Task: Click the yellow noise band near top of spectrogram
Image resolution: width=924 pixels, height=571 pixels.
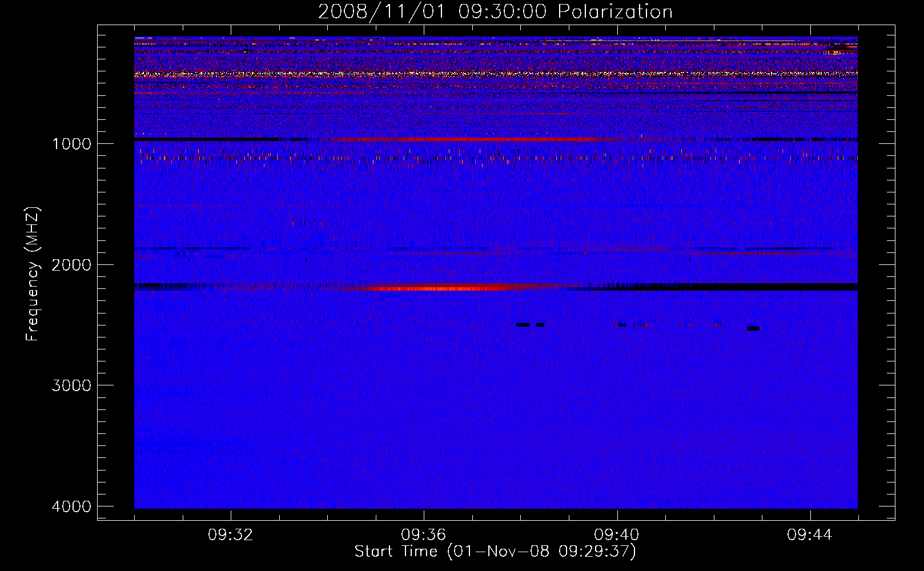Action: [x=496, y=74]
